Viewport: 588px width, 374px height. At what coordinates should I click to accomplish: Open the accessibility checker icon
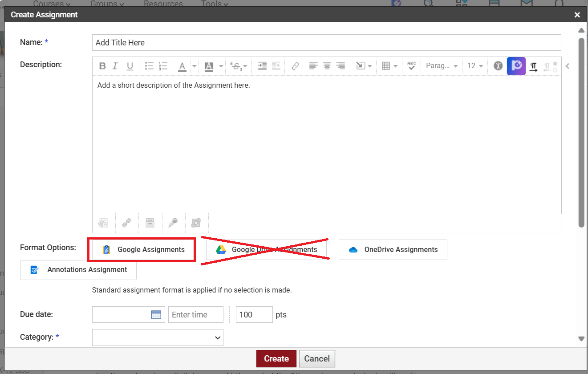tap(498, 66)
